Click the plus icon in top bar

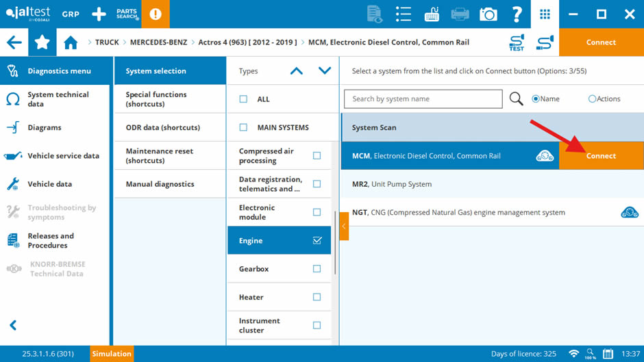[99, 14]
